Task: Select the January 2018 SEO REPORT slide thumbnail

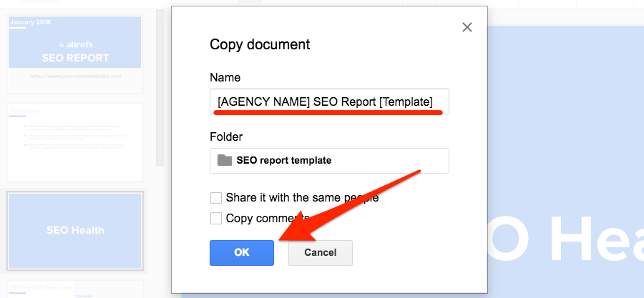Action: 75,54
